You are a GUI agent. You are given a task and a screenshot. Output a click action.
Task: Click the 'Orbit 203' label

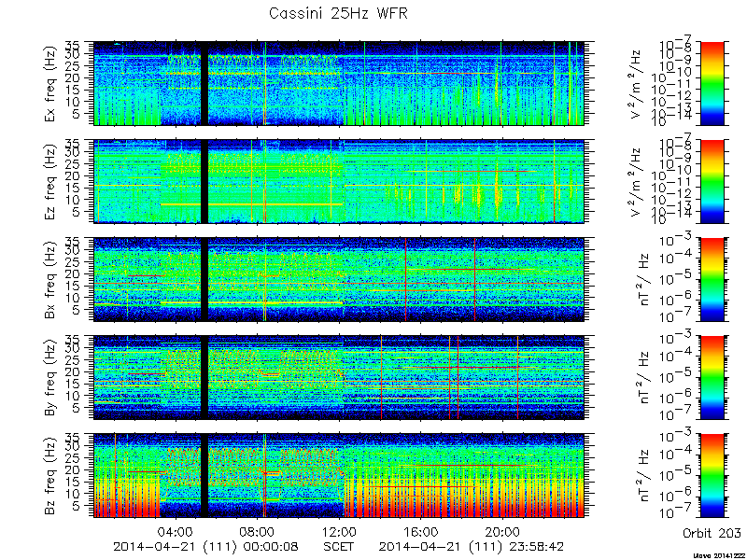[712, 533]
